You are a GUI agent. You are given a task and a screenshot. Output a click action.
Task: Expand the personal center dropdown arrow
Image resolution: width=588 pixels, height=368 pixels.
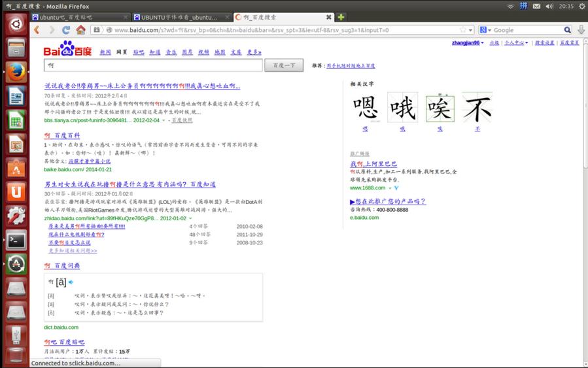[x=527, y=42]
